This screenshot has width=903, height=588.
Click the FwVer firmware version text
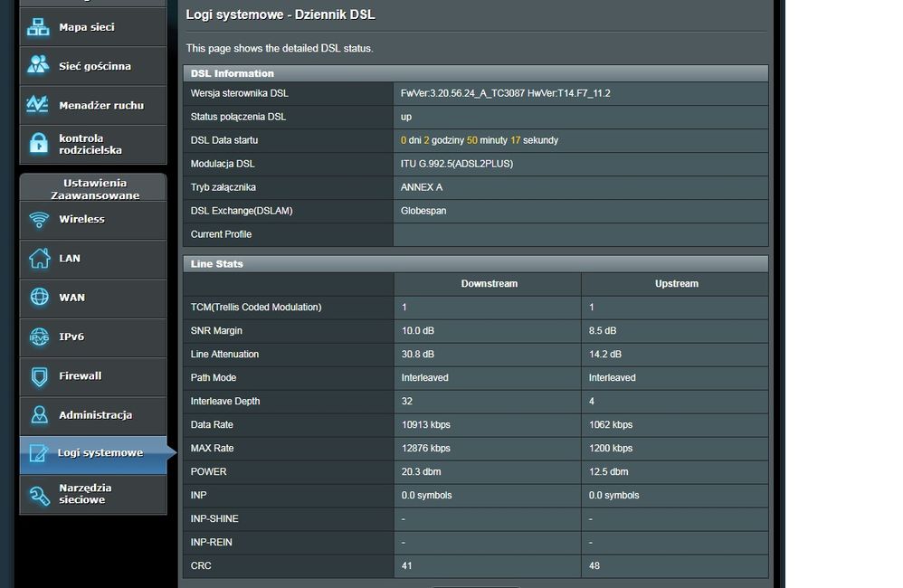(x=505, y=93)
